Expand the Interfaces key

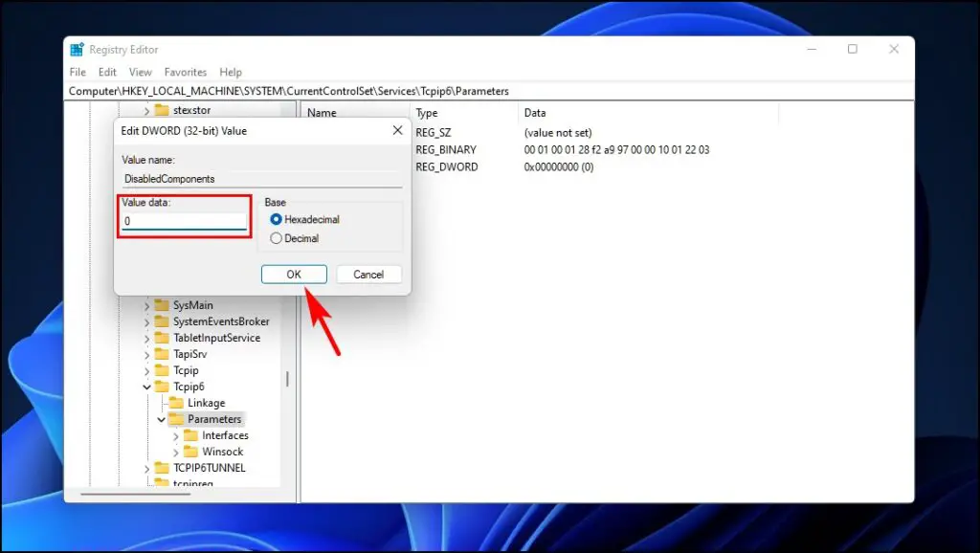click(x=176, y=435)
